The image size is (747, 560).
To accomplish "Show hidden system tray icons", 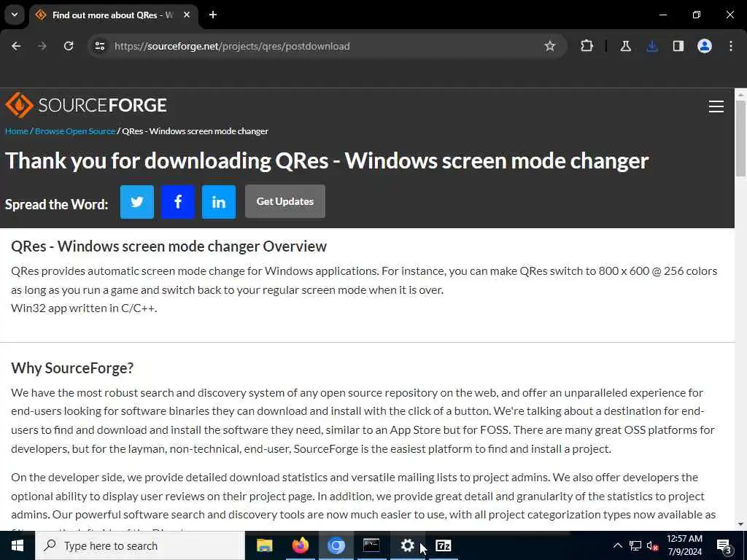I will pyautogui.click(x=617, y=545).
